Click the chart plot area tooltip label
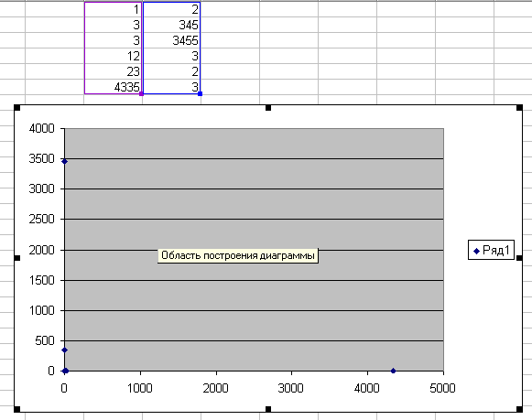 [238, 255]
